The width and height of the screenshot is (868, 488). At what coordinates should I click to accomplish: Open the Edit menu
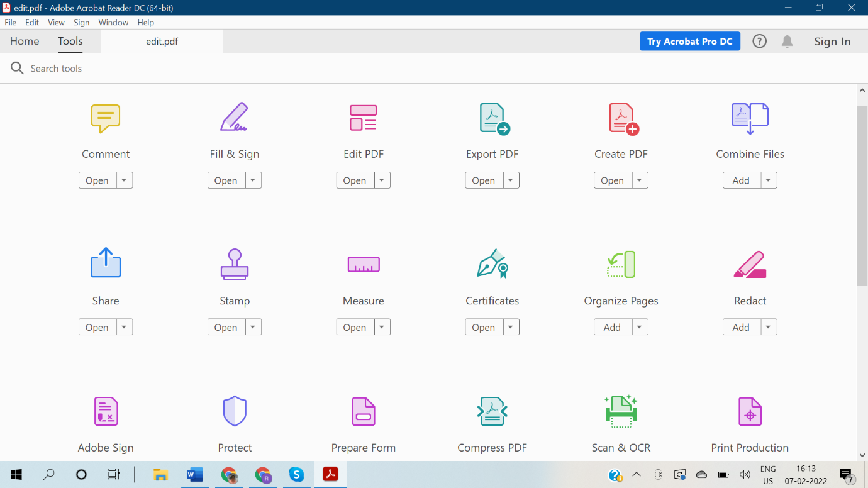(32, 22)
